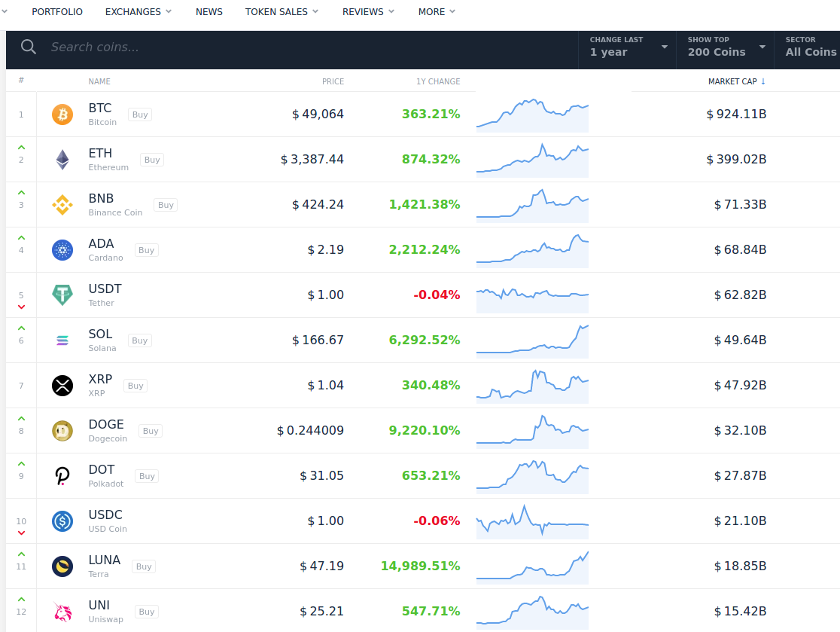Click the XRP logo icon
Screen dimensions: 840x632
coord(62,386)
